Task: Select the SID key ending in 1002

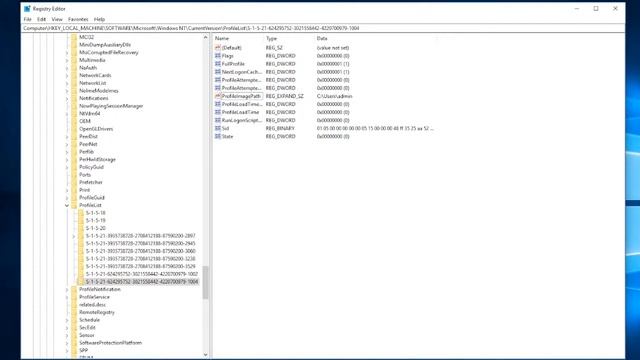Action: [142, 274]
